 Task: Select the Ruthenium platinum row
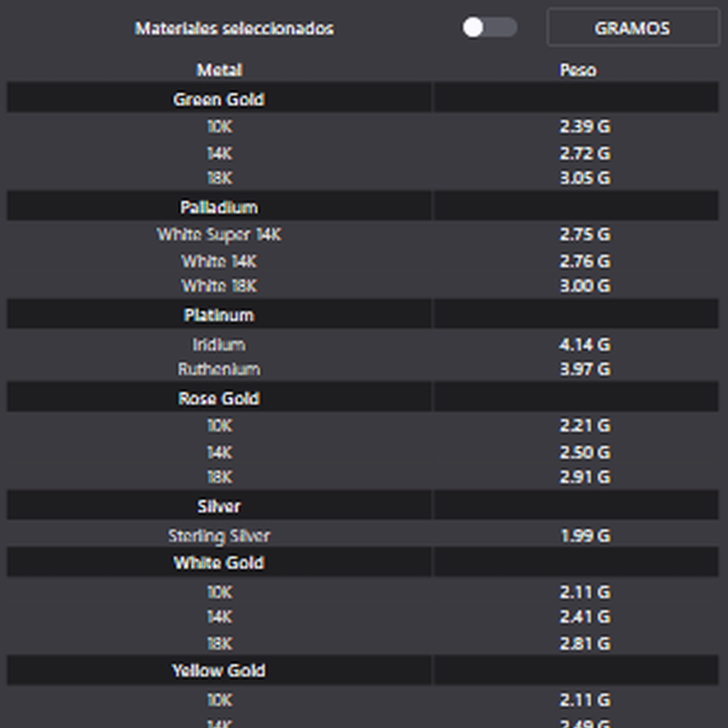point(363,369)
